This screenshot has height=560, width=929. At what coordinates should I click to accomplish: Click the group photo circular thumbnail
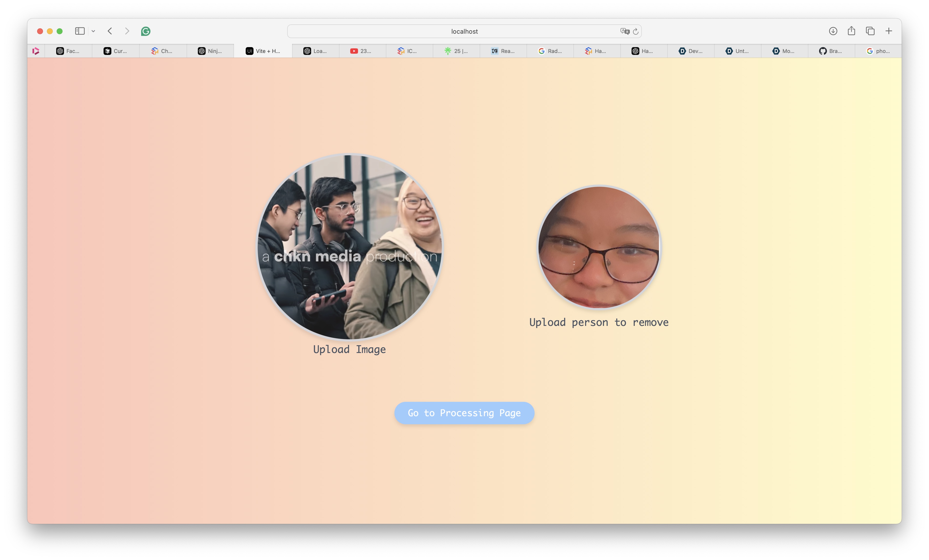[349, 247]
